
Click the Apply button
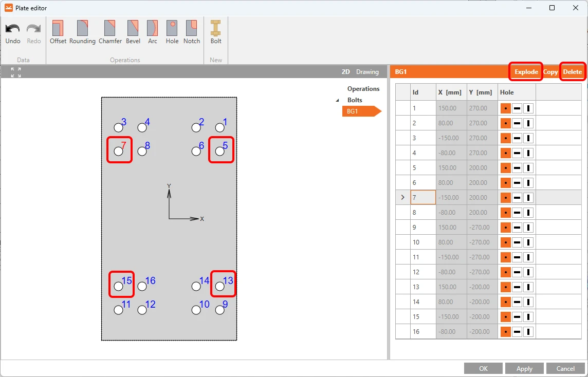[x=524, y=368]
